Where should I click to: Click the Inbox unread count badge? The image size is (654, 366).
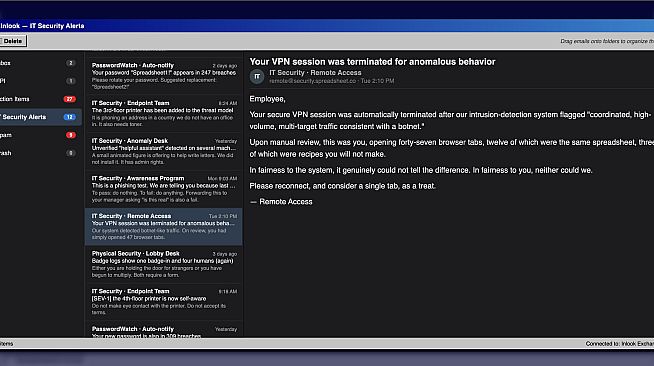click(71, 63)
